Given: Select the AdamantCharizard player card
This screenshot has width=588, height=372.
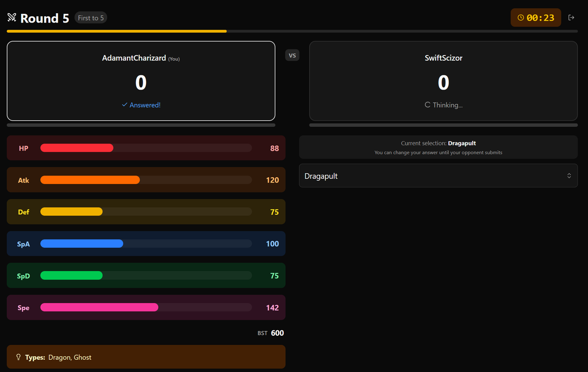Looking at the screenshot, I should click(141, 81).
